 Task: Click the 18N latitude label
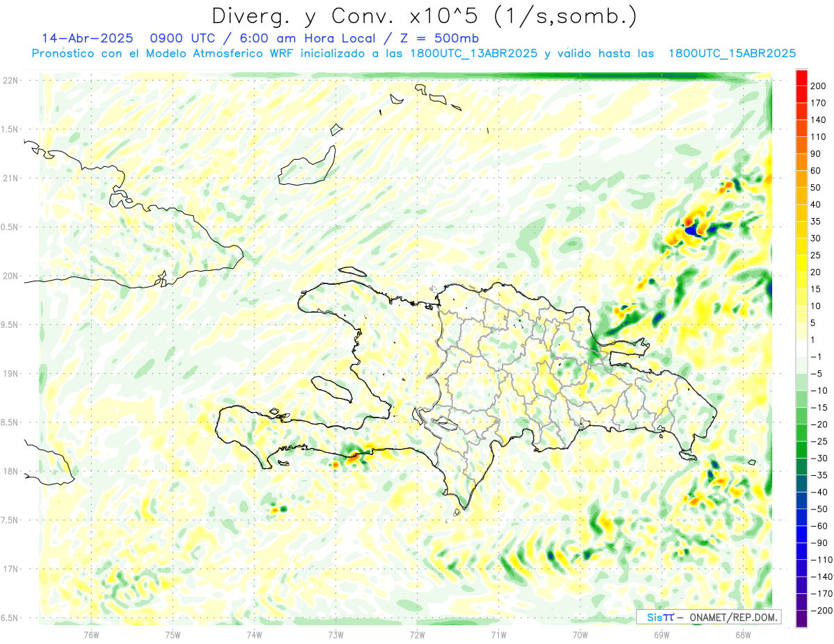coord(10,471)
